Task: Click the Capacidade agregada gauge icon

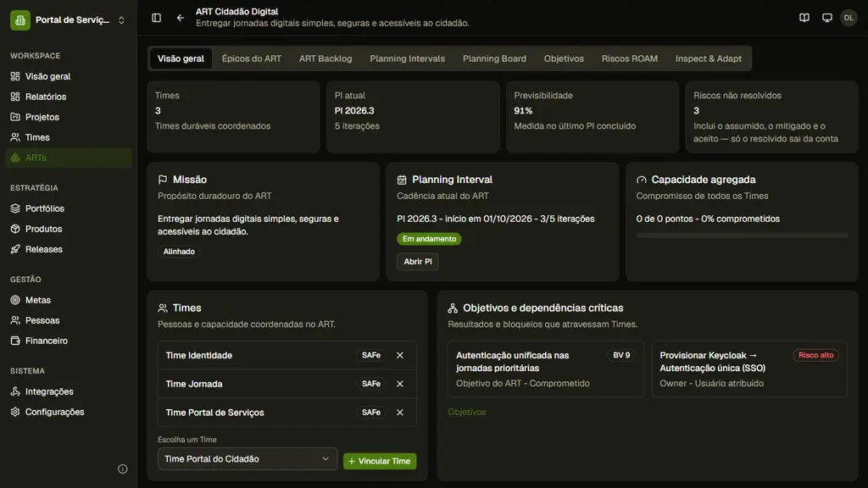Action: click(641, 180)
